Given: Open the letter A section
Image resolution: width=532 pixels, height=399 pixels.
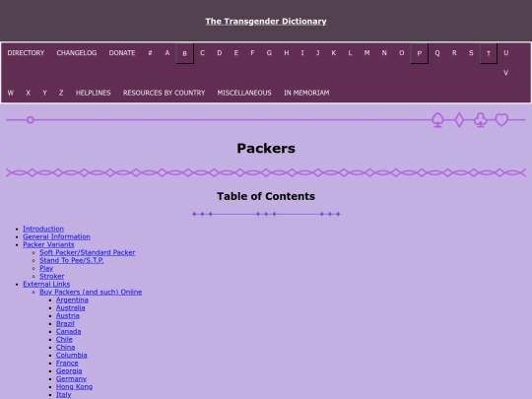Looking at the screenshot, I should 167,53.
